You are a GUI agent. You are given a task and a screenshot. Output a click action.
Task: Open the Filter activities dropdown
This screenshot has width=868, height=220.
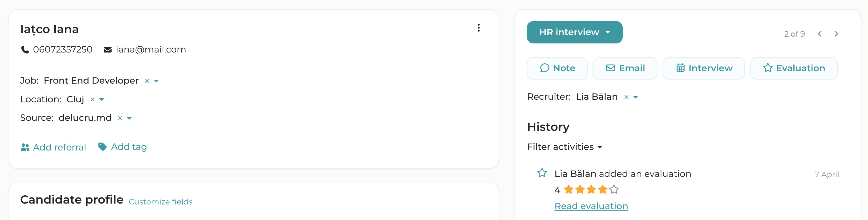565,147
